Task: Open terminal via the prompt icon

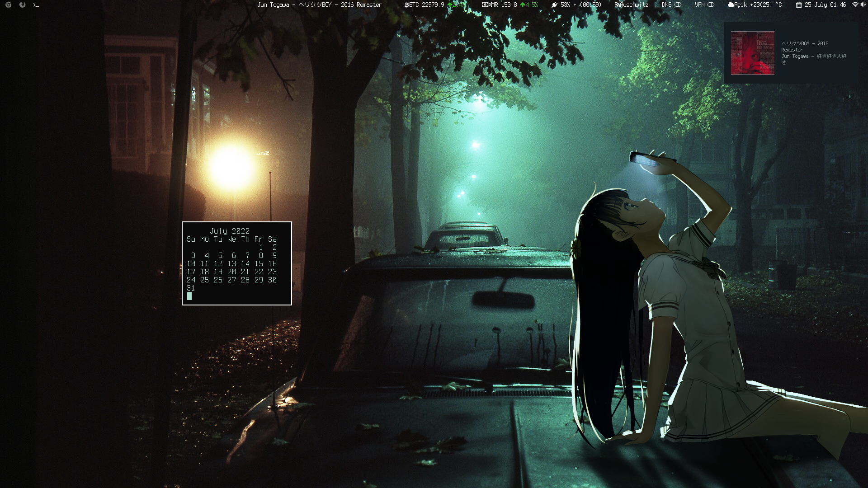Action: [x=36, y=5]
